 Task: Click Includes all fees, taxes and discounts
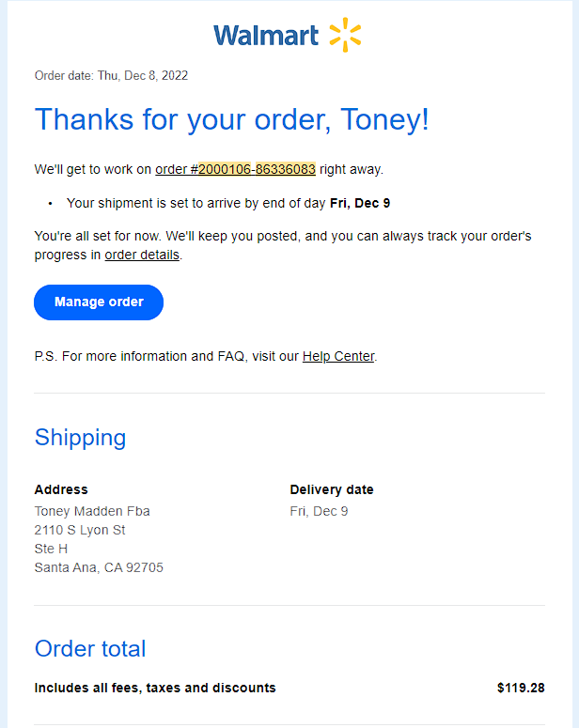[155, 688]
